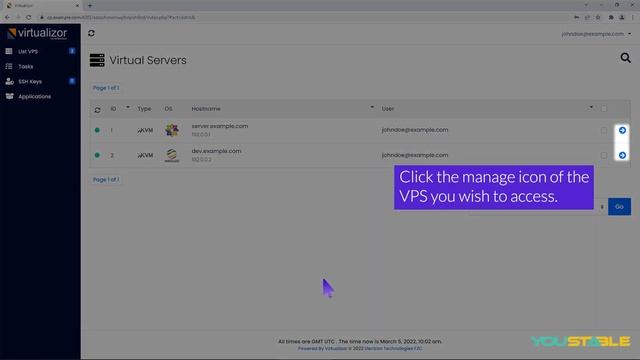Click the SSH Keys user icon
Screen dimensions: 640x360
pyautogui.click(x=9, y=81)
